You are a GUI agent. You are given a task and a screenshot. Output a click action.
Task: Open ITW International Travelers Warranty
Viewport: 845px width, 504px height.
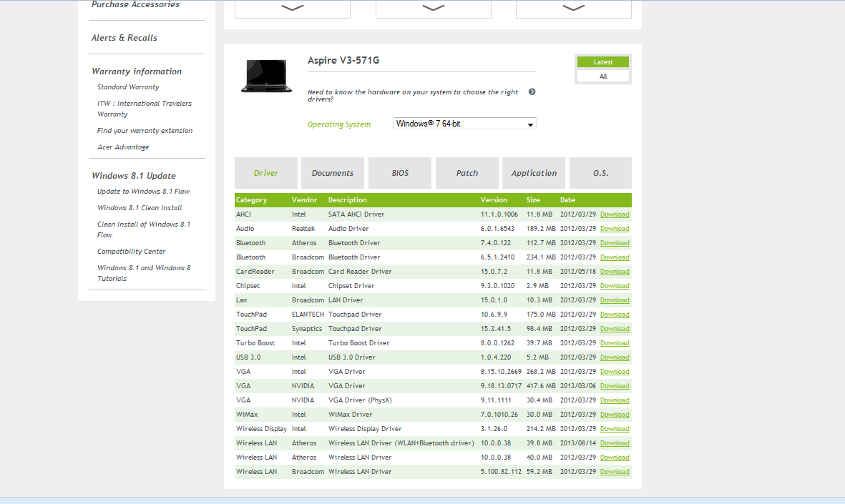pyautogui.click(x=145, y=109)
